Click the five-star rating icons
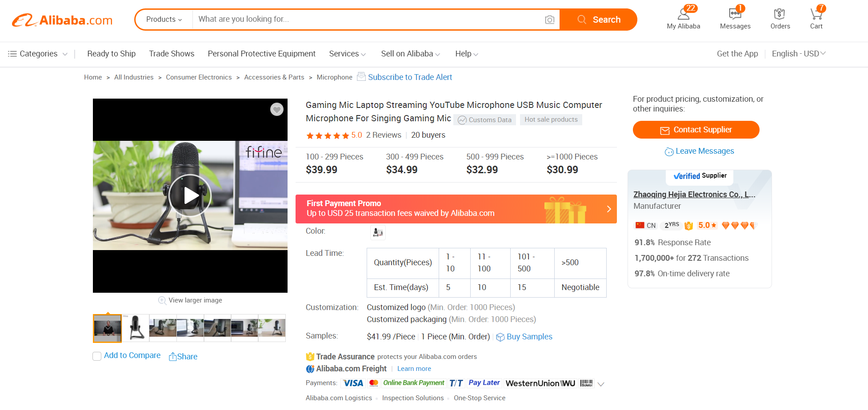Viewport: 868px width, 410px height. coord(328,135)
